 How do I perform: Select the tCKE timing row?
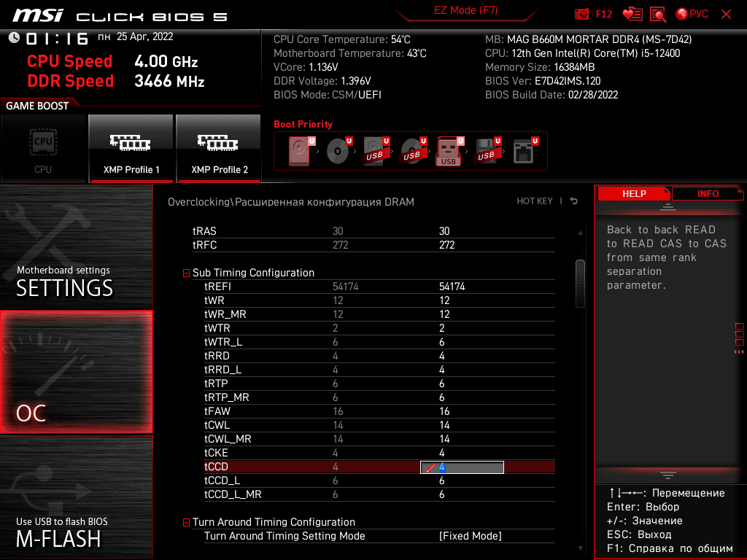click(379, 452)
